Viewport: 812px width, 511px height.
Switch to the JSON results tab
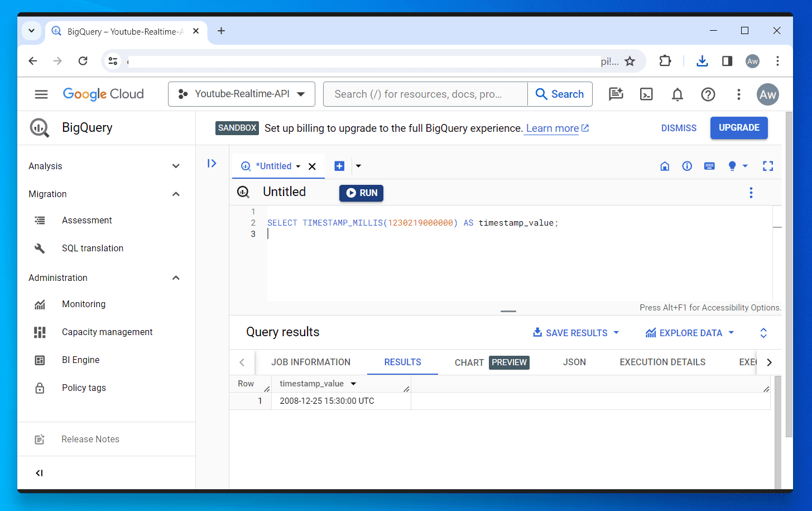coord(574,362)
